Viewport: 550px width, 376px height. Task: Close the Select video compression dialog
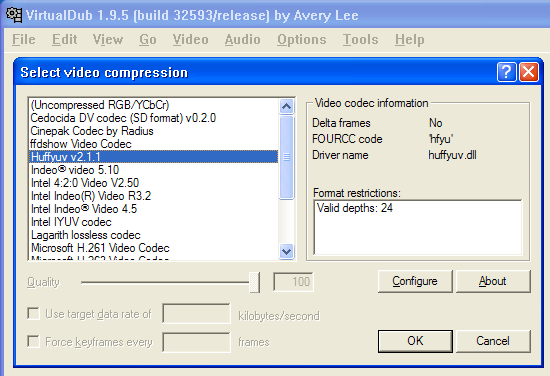coord(529,72)
